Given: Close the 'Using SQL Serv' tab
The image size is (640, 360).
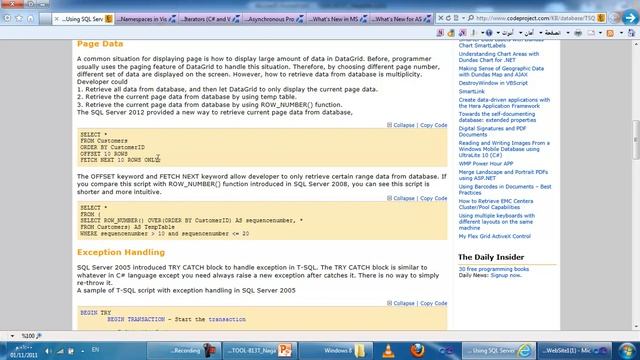Looking at the screenshot, I should click(57, 19).
